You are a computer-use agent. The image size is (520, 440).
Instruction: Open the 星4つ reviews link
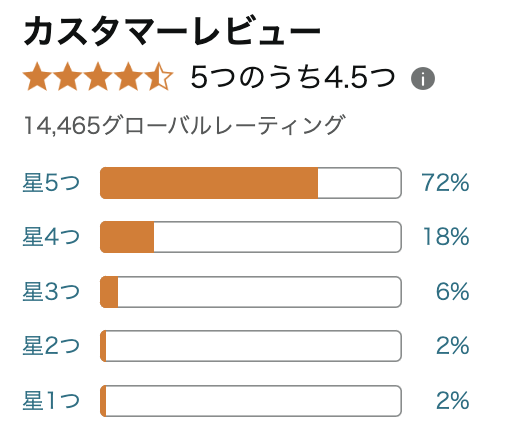(51, 237)
